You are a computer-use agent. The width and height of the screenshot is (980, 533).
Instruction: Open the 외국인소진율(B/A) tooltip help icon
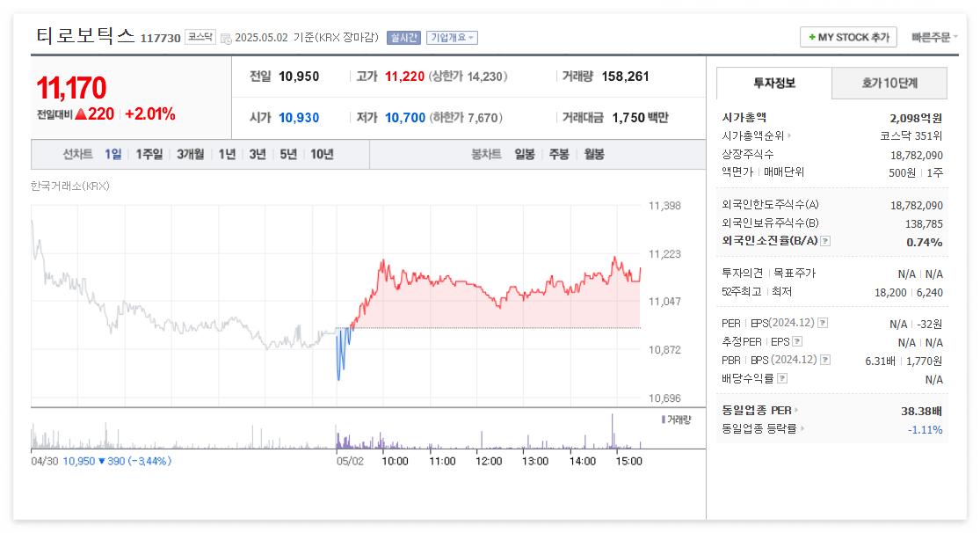tap(826, 241)
